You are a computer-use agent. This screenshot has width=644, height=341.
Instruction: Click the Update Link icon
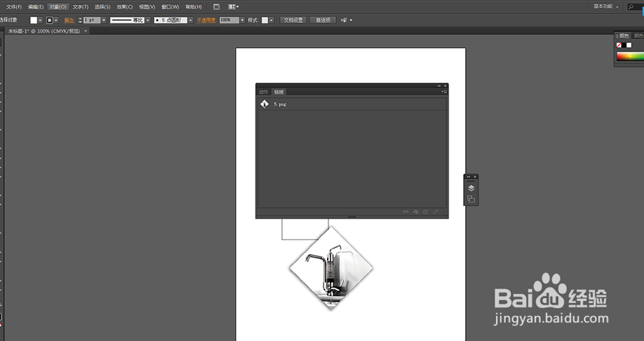[x=426, y=212]
